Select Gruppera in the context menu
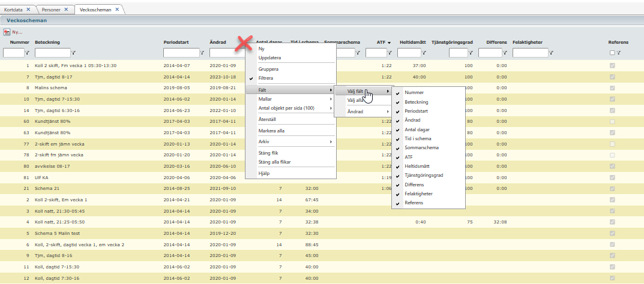Screen dimensions: 644x284 pos(290,69)
